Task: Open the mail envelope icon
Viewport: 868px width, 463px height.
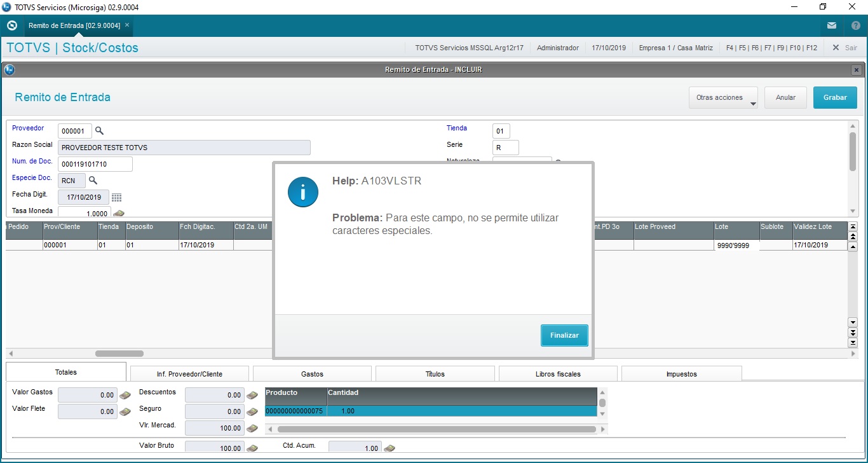Action: [x=832, y=25]
